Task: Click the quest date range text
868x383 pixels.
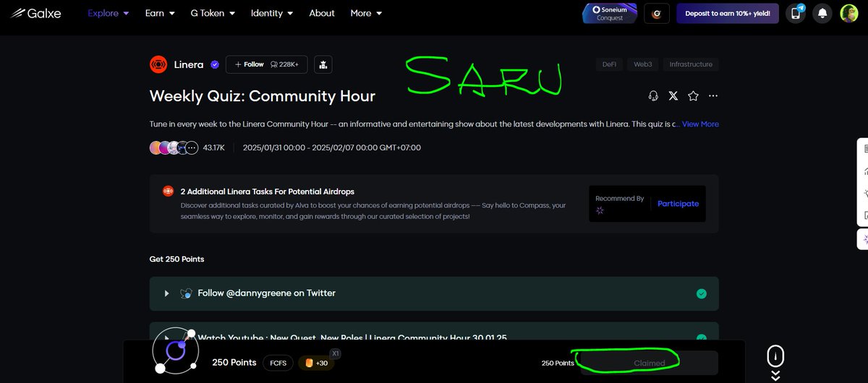Action: click(332, 147)
